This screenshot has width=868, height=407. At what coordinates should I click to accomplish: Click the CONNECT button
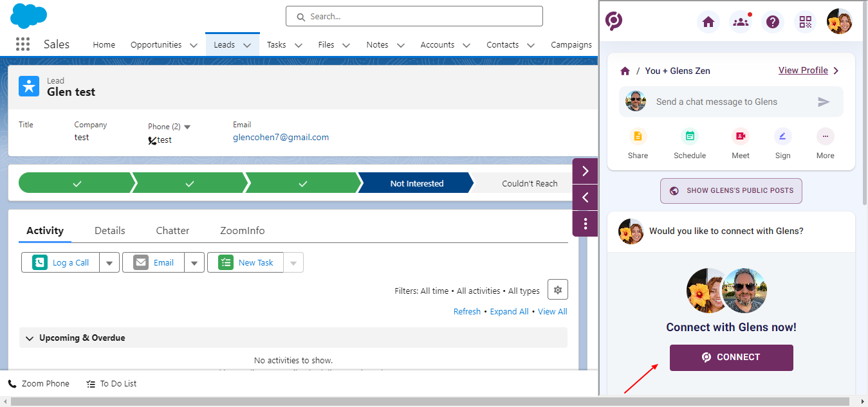732,357
